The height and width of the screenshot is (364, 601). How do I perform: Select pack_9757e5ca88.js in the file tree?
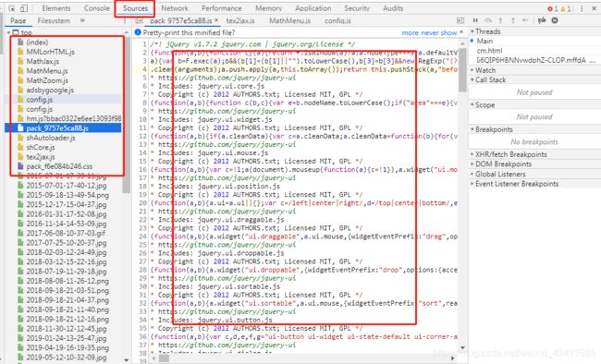(x=63, y=128)
